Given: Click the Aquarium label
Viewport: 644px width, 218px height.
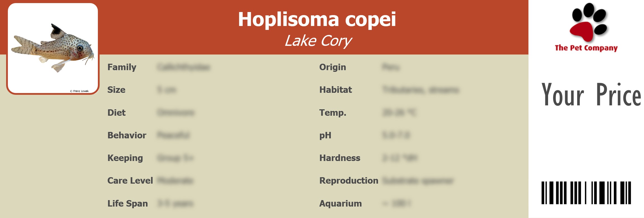Looking at the screenshot, I should [340, 203].
